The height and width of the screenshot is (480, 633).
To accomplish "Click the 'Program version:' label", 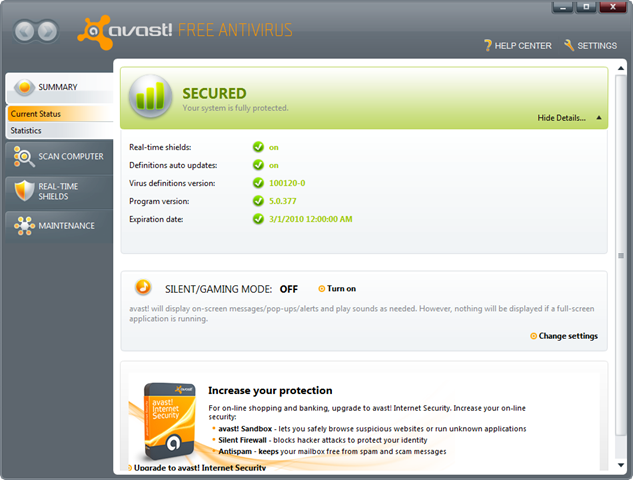I will 159,201.
